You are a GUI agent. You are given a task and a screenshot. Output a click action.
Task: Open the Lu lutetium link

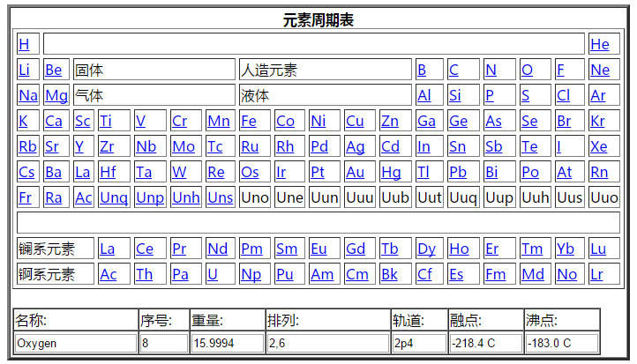(598, 249)
